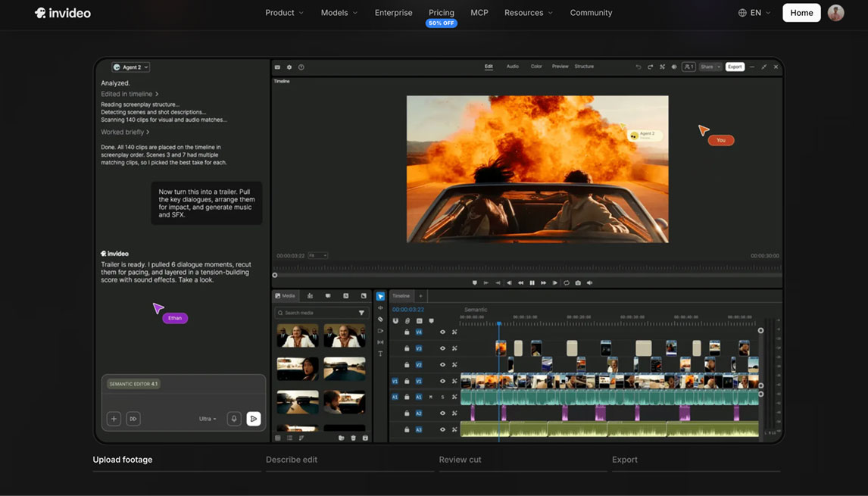Image resolution: width=868 pixels, height=496 pixels.
Task: Select the razor blade cut tool
Action: pos(380,320)
